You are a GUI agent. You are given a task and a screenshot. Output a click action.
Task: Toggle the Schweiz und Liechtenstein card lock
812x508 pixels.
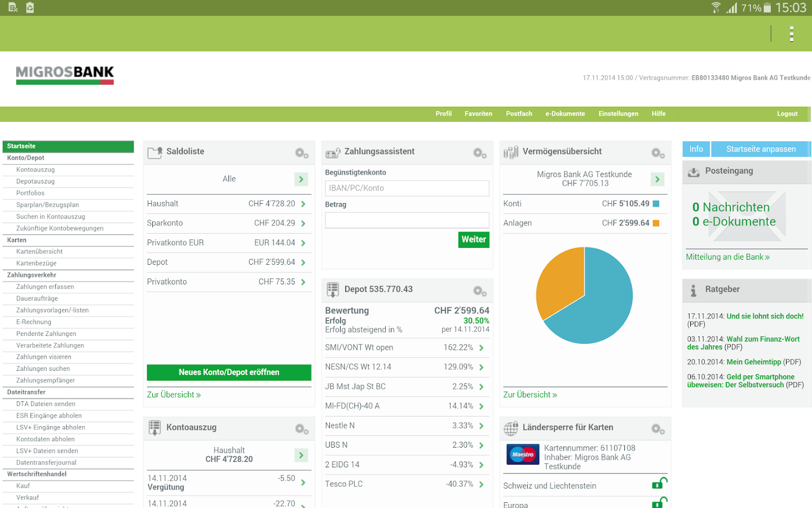tap(659, 484)
